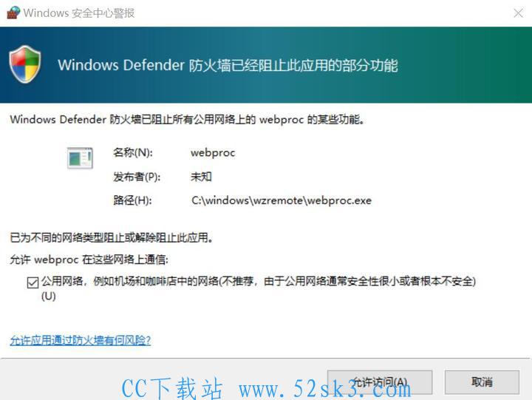Click the 名称(N) label
The width and height of the screenshot is (532, 400).
(x=133, y=152)
